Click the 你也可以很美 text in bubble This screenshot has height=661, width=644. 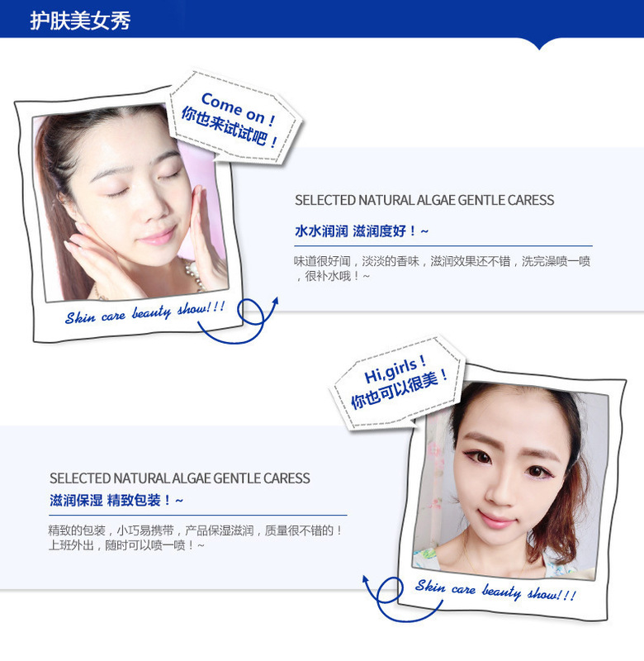coord(400,388)
